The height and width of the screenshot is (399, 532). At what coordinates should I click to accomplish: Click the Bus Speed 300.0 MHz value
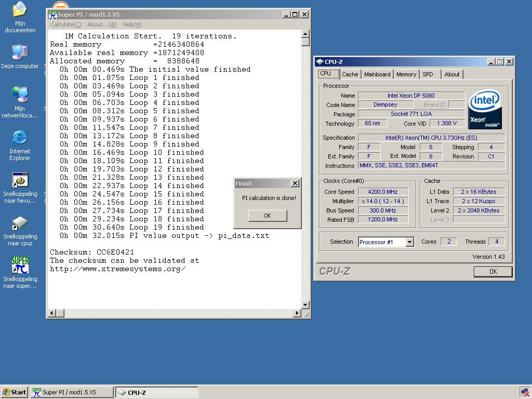click(383, 210)
